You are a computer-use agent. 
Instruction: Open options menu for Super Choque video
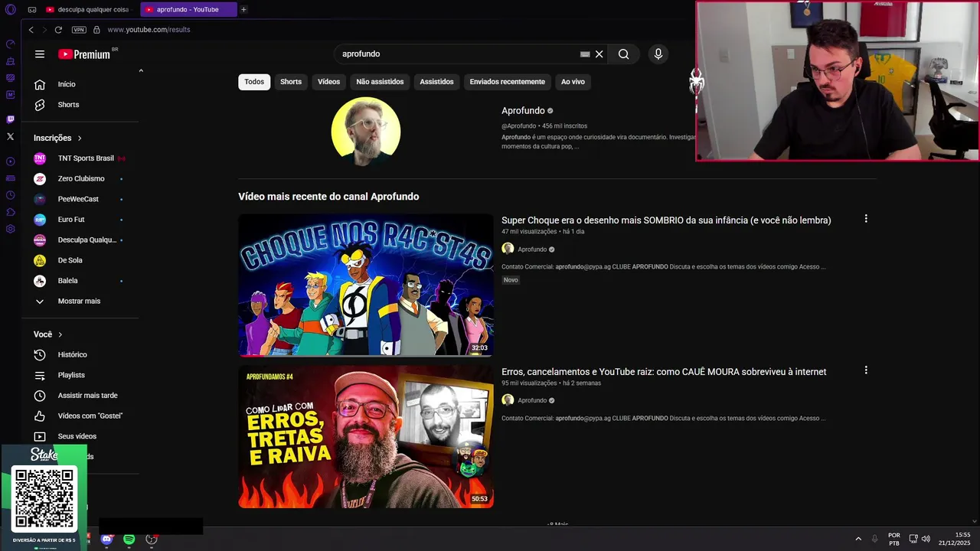pyautogui.click(x=866, y=219)
